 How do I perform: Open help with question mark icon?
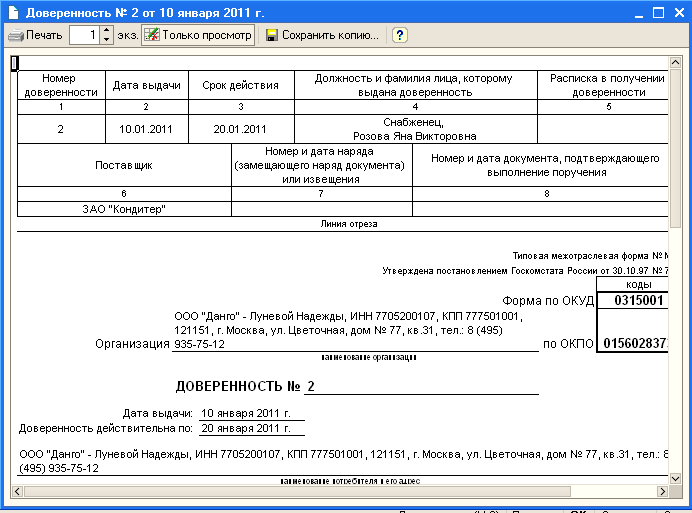399,35
